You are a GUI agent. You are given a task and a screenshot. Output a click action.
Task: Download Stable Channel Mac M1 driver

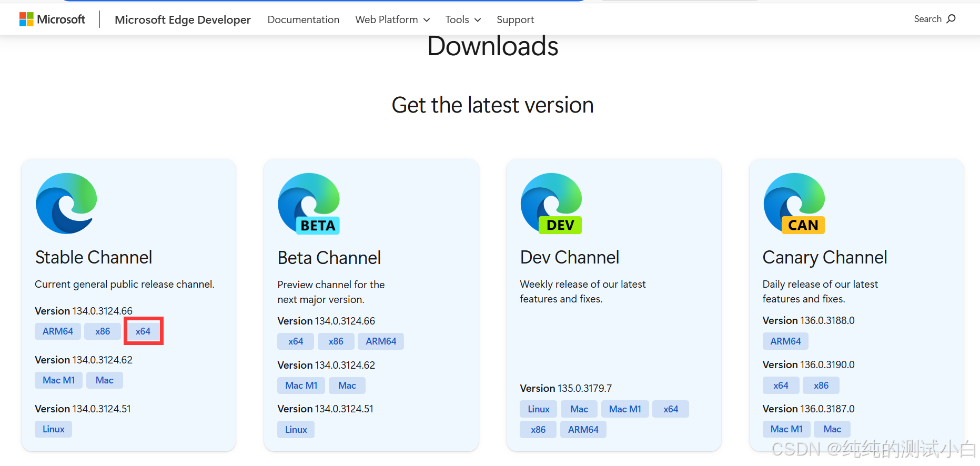pos(59,380)
